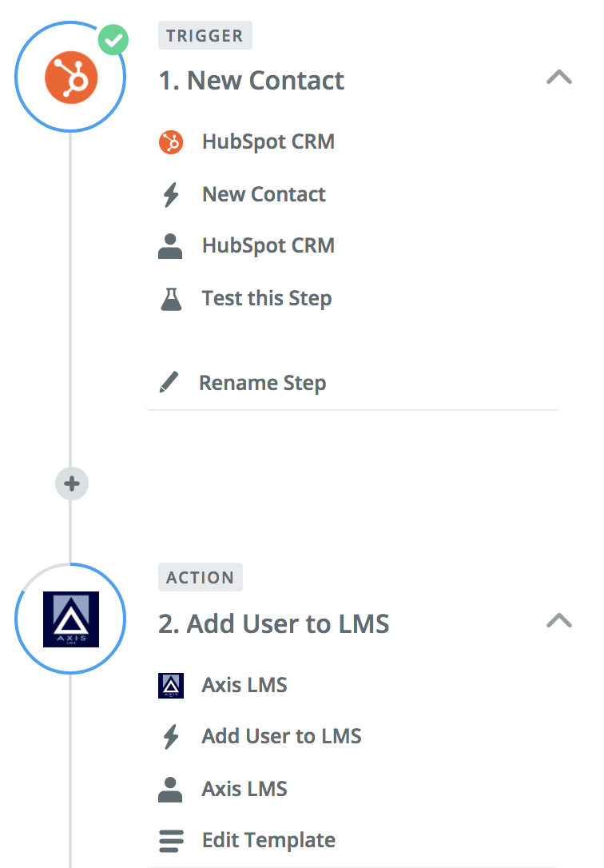This screenshot has width=604, height=868.
Task: Collapse the 2. Add User to LMS step
Action: click(559, 620)
